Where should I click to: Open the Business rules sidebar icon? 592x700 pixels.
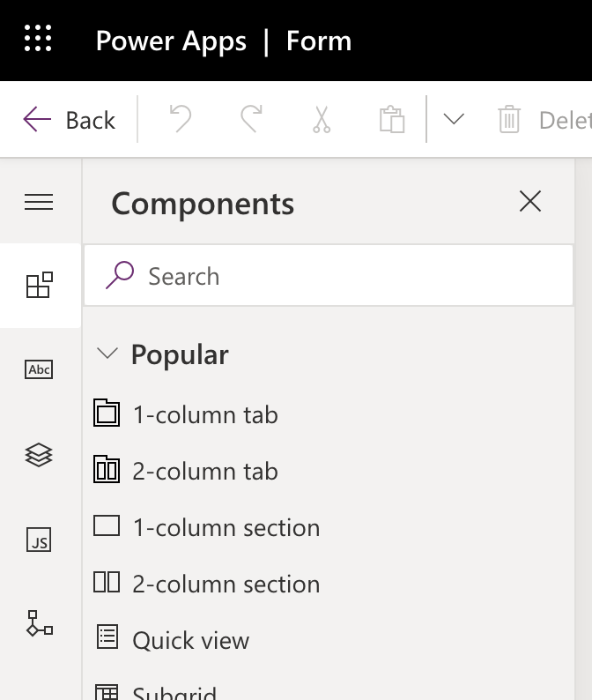(x=40, y=623)
